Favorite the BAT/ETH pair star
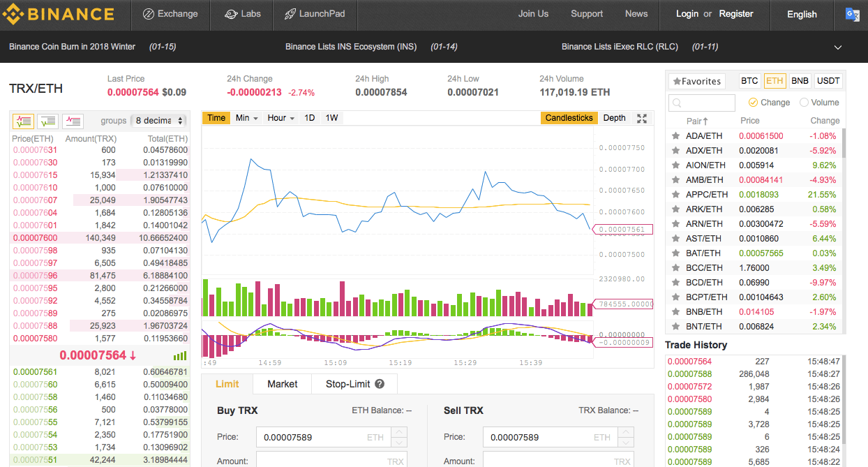868x467 pixels. pos(675,253)
